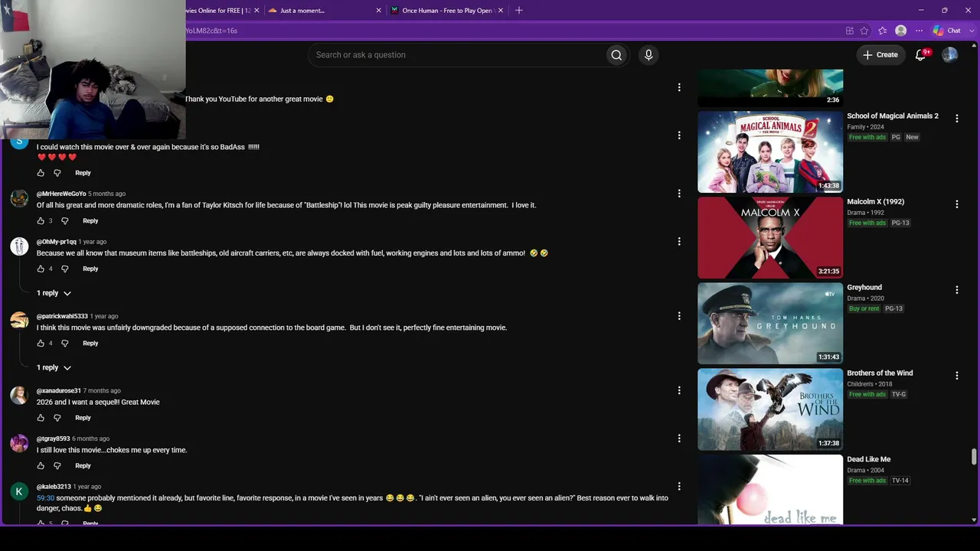Viewport: 980px width, 551px height.
Task: Open the browser extensions icon in address bar
Action: (850, 31)
